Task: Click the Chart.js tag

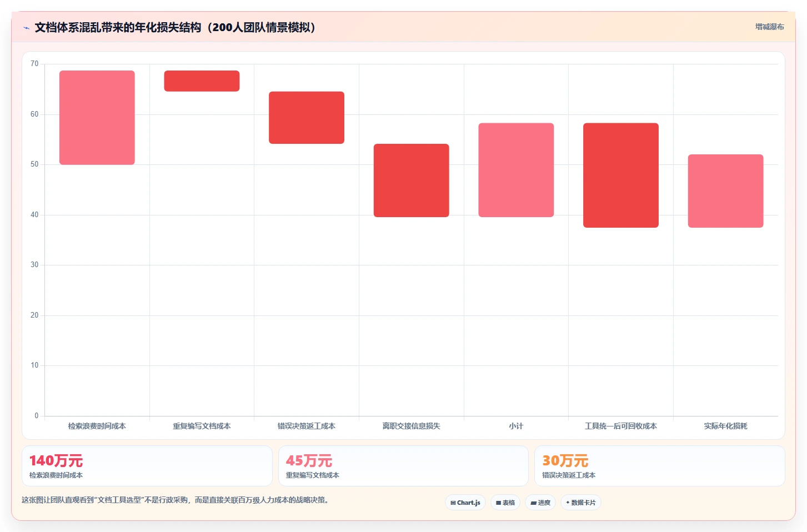Action: (465, 503)
